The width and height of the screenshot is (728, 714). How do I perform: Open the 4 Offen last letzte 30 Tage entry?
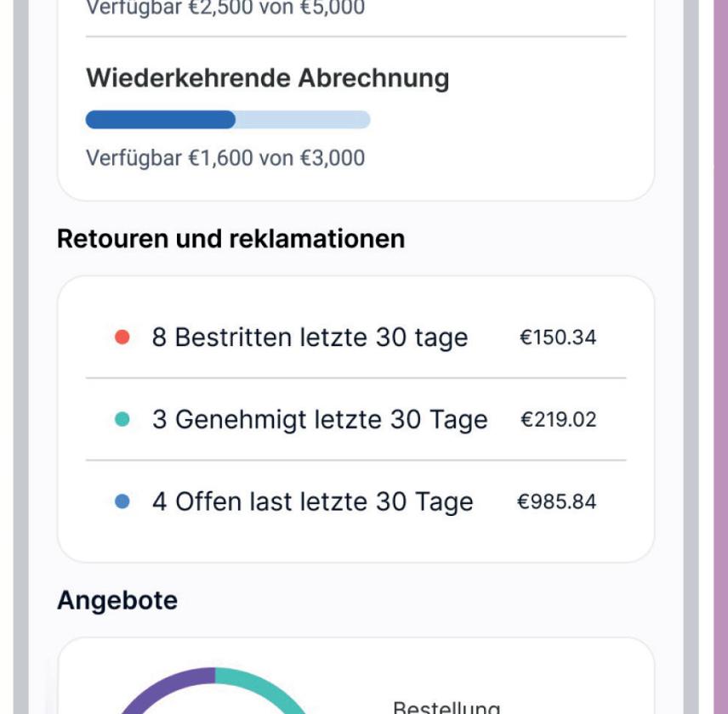click(312, 501)
